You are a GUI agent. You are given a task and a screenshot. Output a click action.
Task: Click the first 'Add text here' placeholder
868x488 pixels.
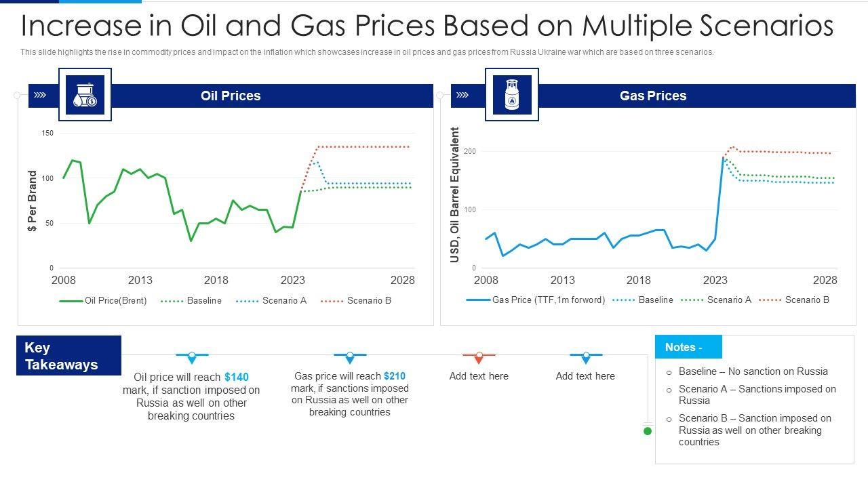point(479,376)
